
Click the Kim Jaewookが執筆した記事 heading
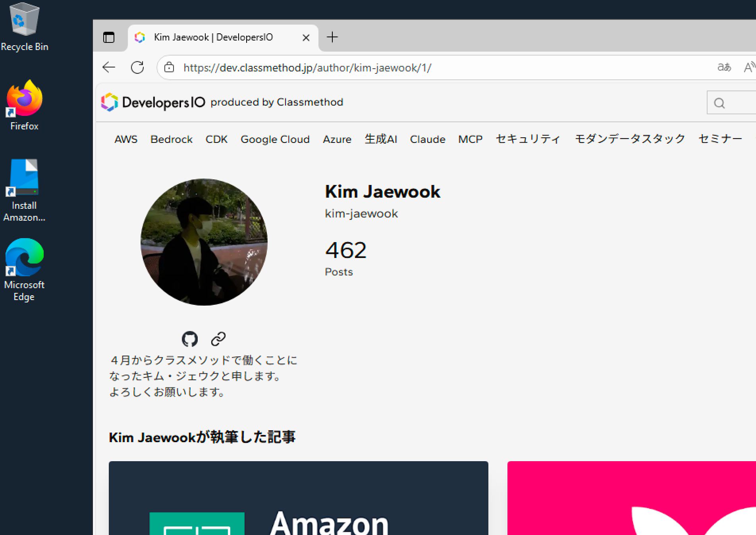coord(202,437)
